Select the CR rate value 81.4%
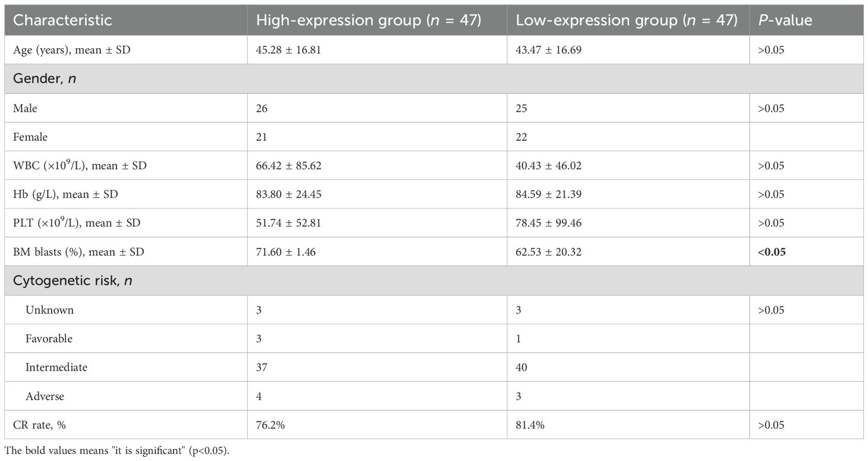The height and width of the screenshot is (461, 868). [x=530, y=425]
